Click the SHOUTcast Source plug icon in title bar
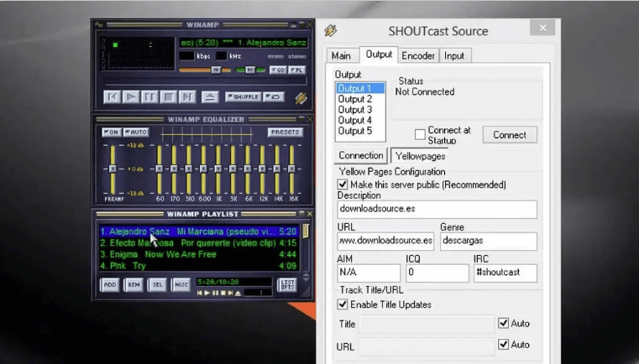 [x=331, y=30]
